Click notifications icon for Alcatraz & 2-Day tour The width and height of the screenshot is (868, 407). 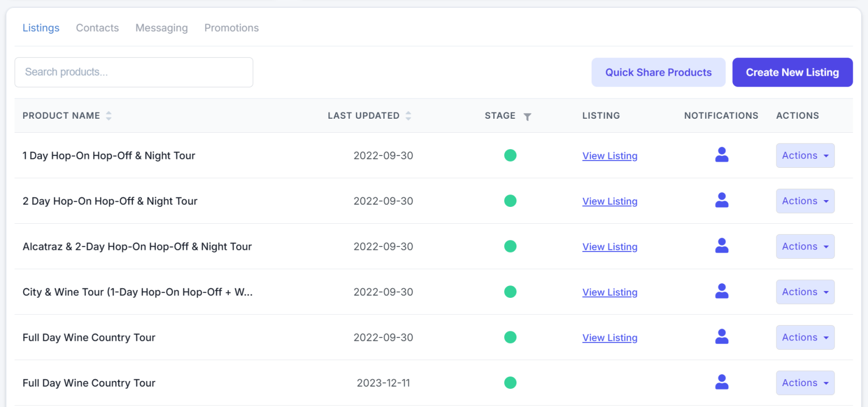point(722,246)
